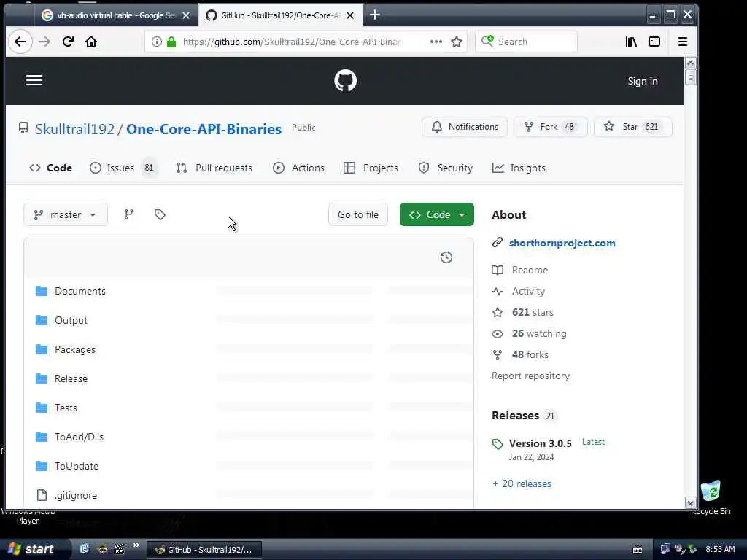Image resolution: width=747 pixels, height=560 pixels.
Task: Open the Packages folder
Action: [x=75, y=350]
